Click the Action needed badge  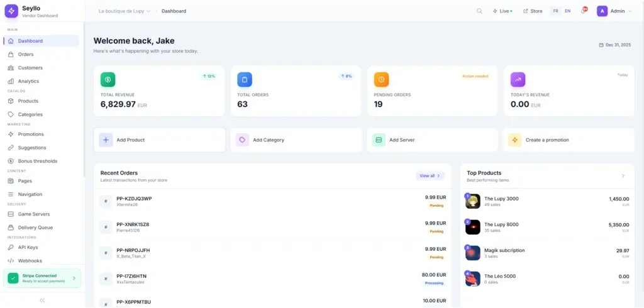[x=475, y=77]
